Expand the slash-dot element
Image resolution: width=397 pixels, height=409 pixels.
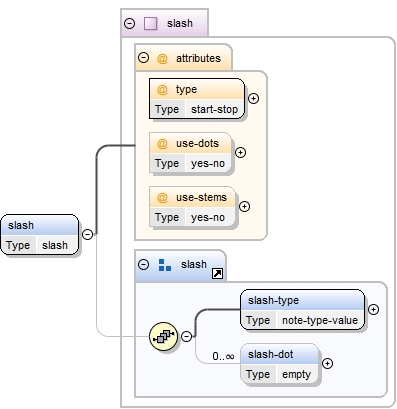click(x=327, y=363)
